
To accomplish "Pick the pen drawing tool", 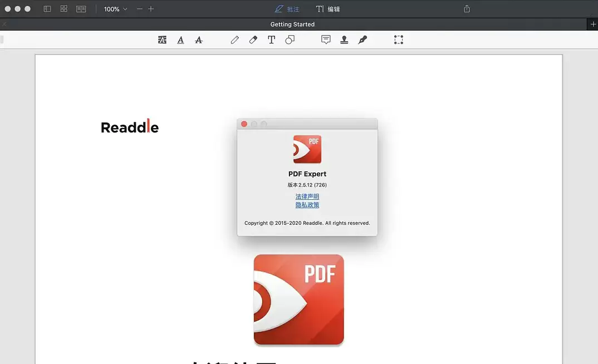I will tap(235, 40).
